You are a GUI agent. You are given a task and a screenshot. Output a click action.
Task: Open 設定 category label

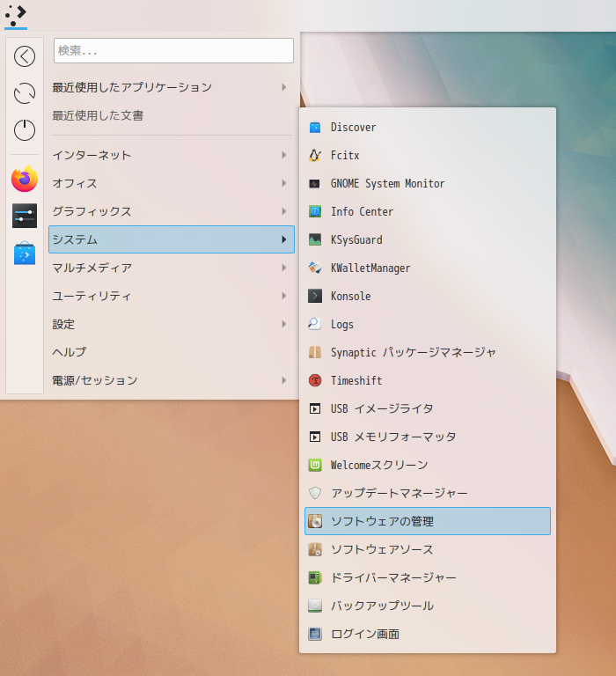[63, 324]
